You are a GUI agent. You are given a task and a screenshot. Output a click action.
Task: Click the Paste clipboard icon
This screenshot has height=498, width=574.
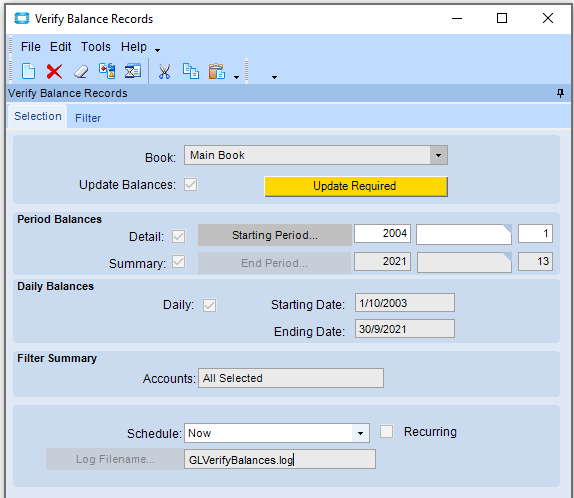click(217, 71)
